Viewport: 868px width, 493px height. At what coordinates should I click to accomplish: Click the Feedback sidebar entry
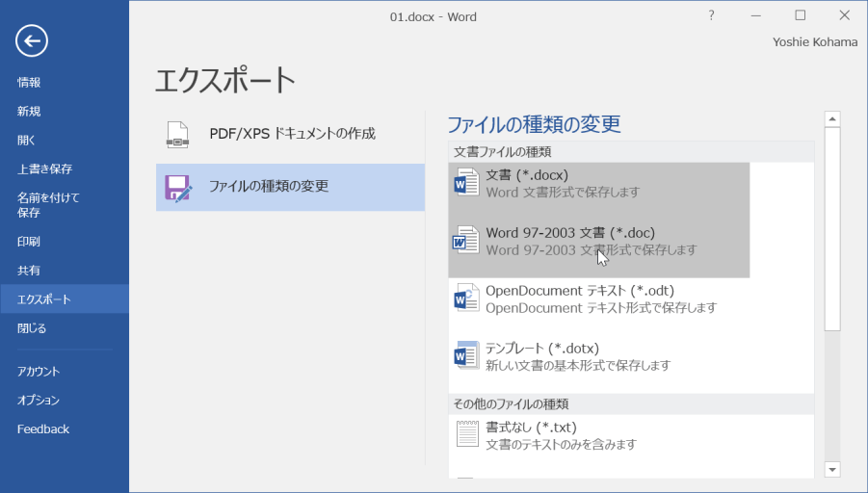pos(65,428)
